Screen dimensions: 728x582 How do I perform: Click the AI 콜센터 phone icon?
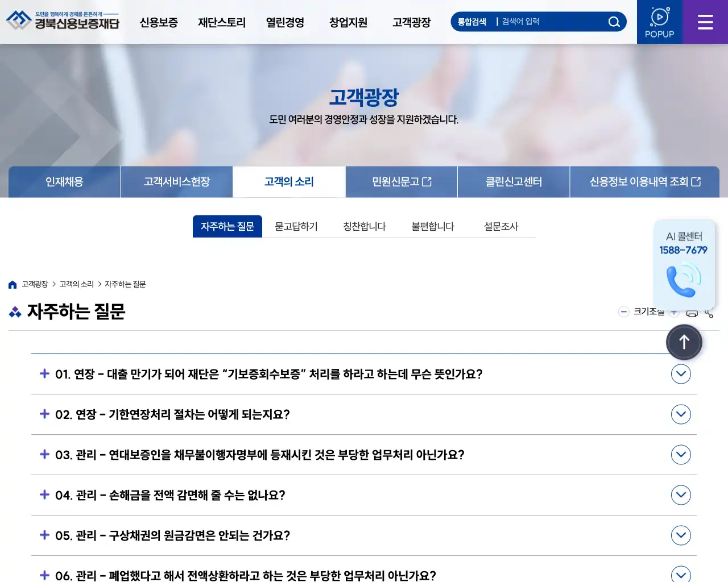point(684,280)
